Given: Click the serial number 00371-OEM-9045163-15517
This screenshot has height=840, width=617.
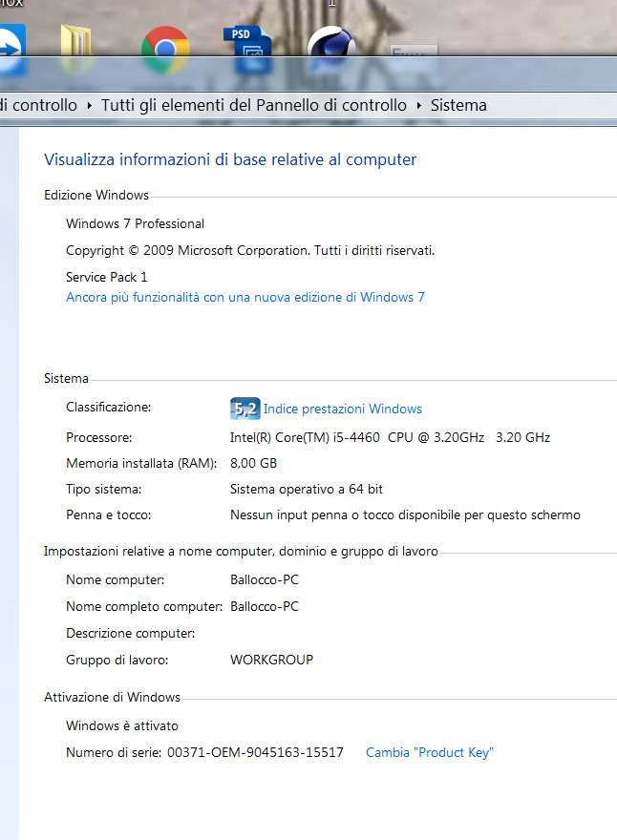Looking at the screenshot, I should coord(255,753).
